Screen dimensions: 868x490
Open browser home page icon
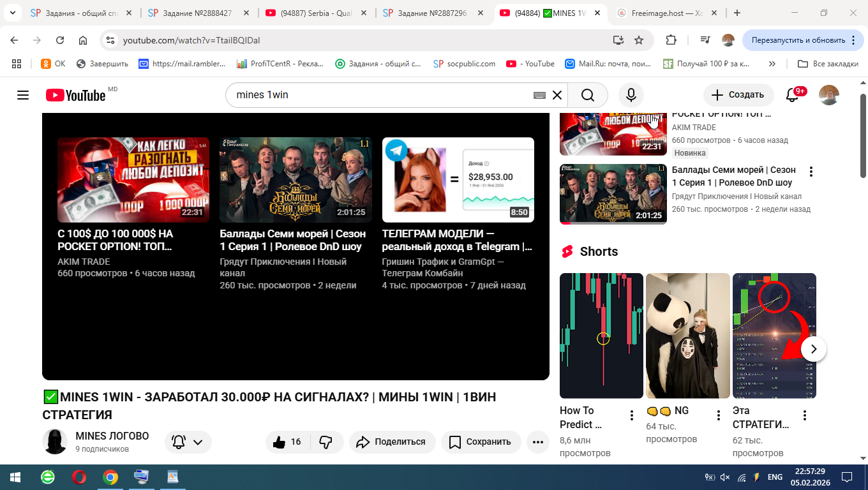pyautogui.click(x=83, y=40)
